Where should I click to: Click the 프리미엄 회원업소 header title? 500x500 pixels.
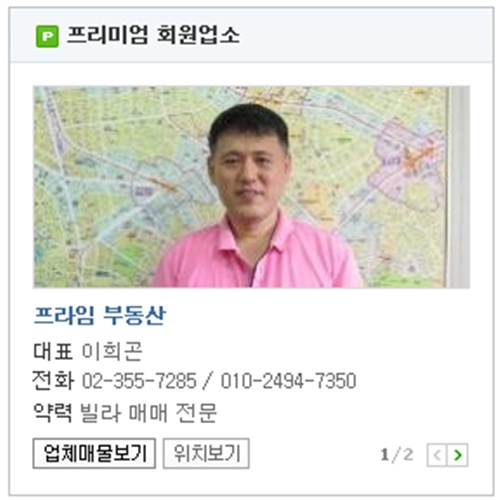click(153, 35)
